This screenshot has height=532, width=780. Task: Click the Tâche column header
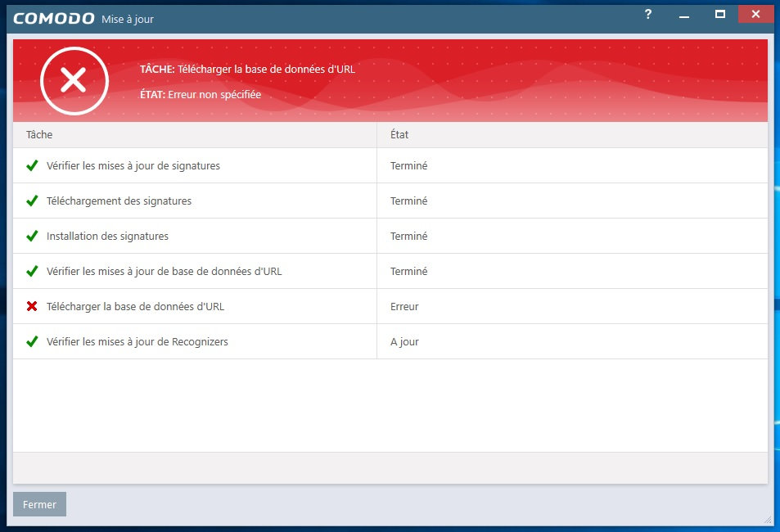pos(195,134)
